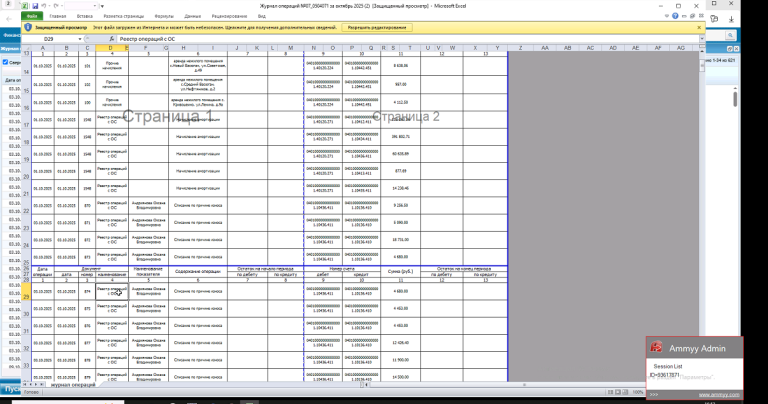
Task: Click the fx insert function button
Action: tap(111, 39)
